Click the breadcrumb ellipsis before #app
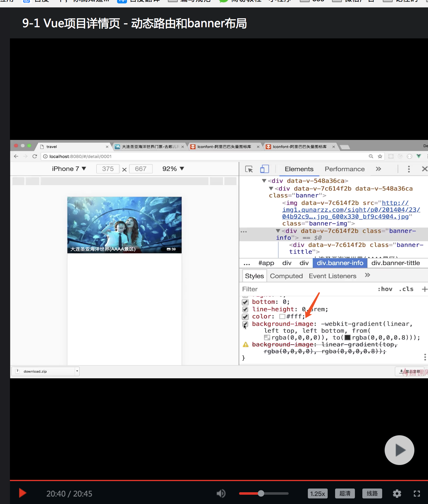The height and width of the screenshot is (504, 428). tap(247, 263)
